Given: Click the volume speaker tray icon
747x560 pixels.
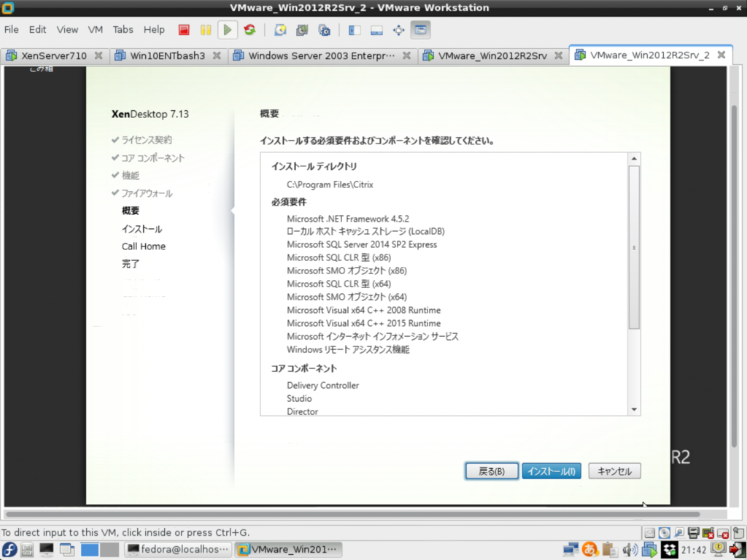Looking at the screenshot, I should tap(630, 550).
